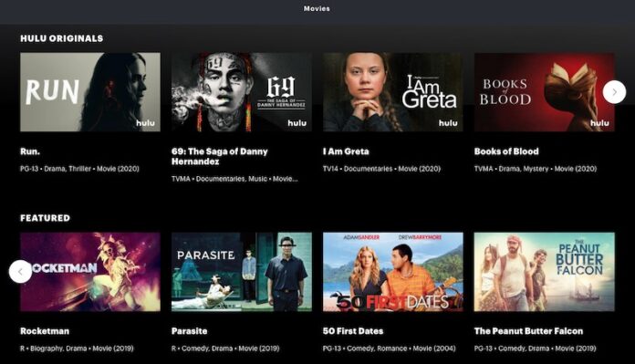Click the HULU ORIGINALS section heading
The height and width of the screenshot is (364, 635).
pos(62,38)
